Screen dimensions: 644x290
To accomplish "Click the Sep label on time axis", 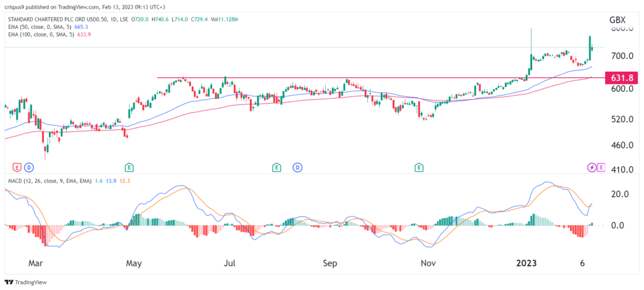I will point(330,264).
